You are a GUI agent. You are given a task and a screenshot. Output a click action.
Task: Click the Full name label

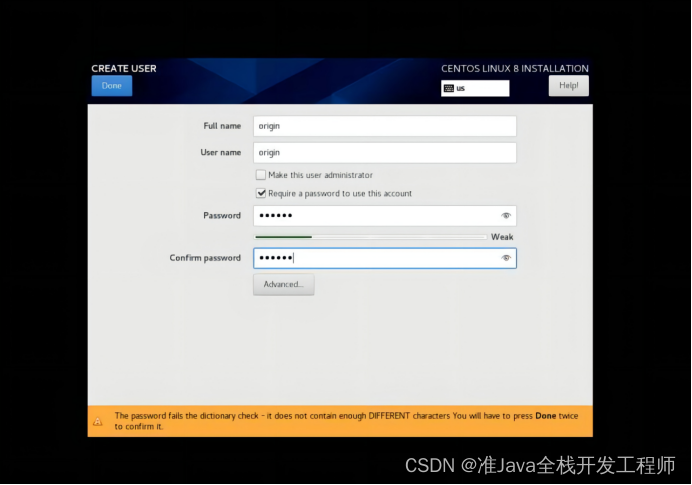pos(222,126)
